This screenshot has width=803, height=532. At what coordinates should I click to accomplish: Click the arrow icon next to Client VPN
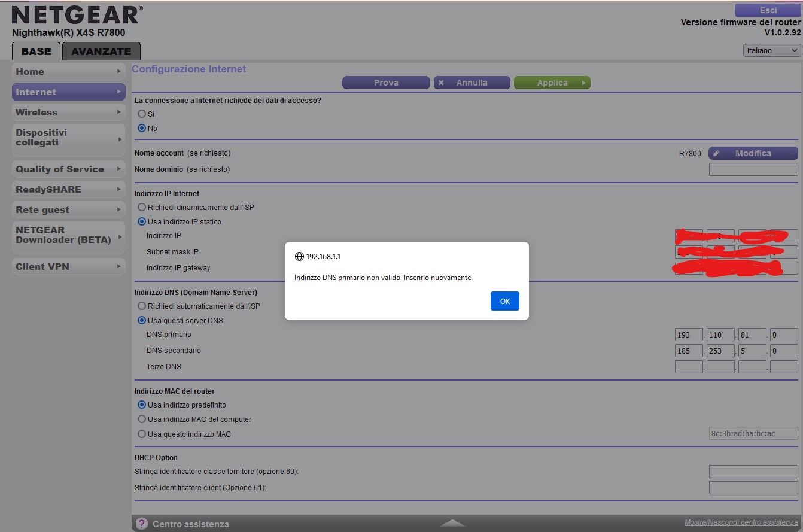coord(118,266)
